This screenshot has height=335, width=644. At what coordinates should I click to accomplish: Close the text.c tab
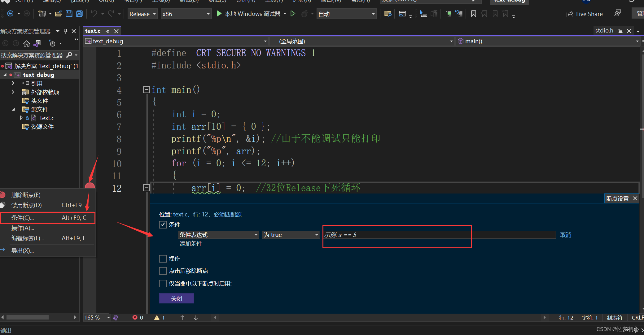tap(116, 31)
